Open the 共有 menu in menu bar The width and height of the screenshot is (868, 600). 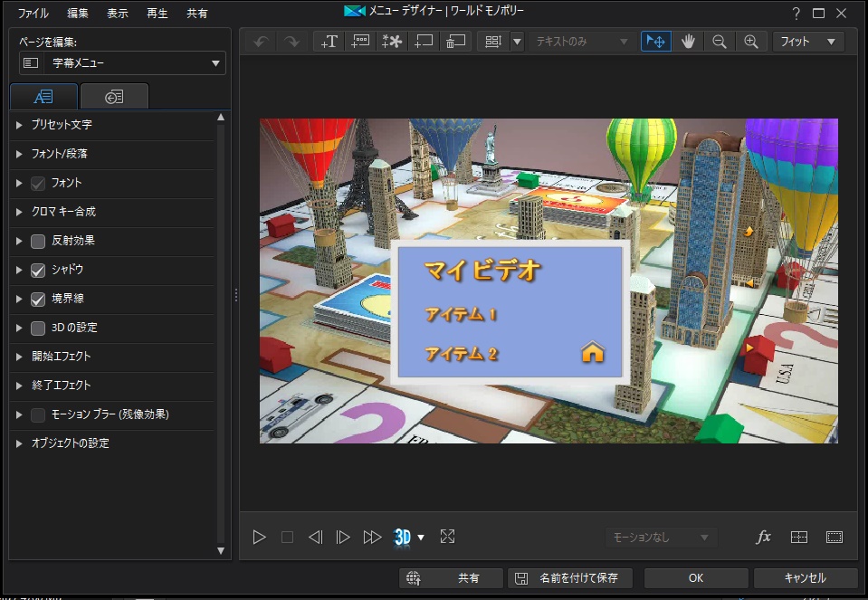click(x=197, y=14)
